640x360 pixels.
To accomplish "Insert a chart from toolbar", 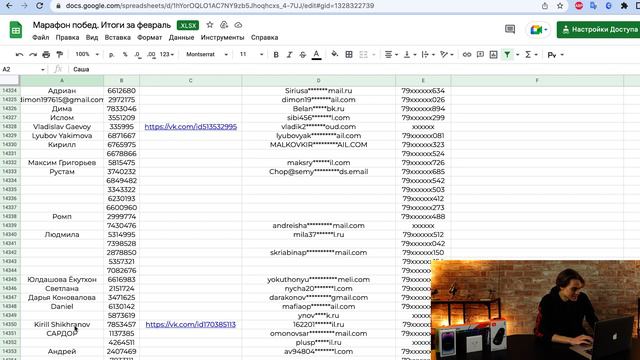I will (x=493, y=54).
